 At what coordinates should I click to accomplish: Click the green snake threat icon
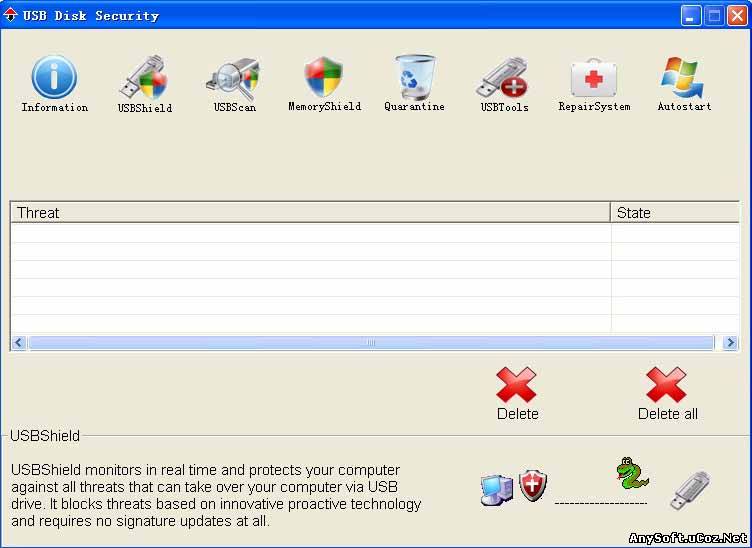pos(632,473)
